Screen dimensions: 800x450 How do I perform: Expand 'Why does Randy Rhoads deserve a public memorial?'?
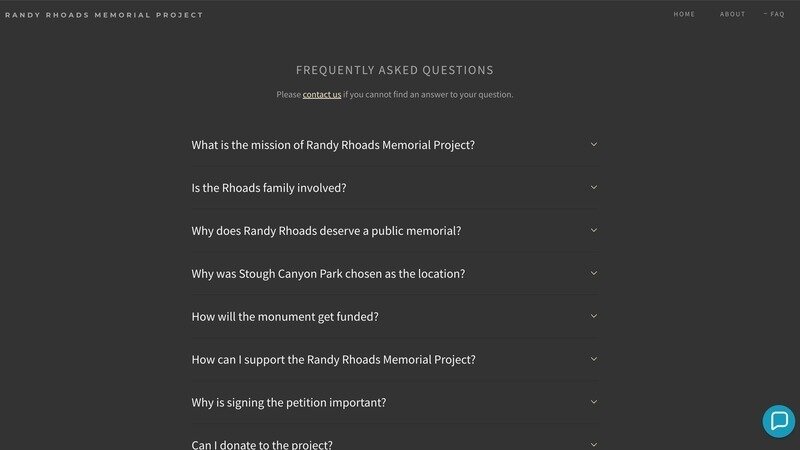point(395,231)
